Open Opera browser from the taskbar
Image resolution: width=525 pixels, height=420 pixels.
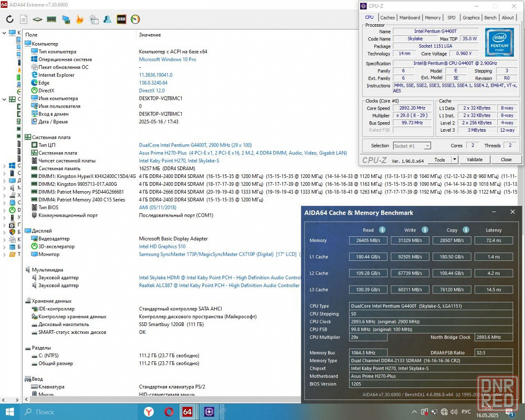169,412
